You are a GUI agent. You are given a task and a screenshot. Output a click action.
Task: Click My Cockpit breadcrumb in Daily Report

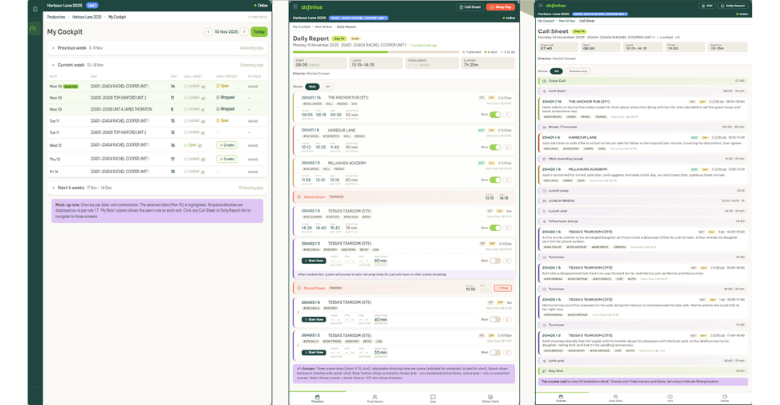(301, 27)
